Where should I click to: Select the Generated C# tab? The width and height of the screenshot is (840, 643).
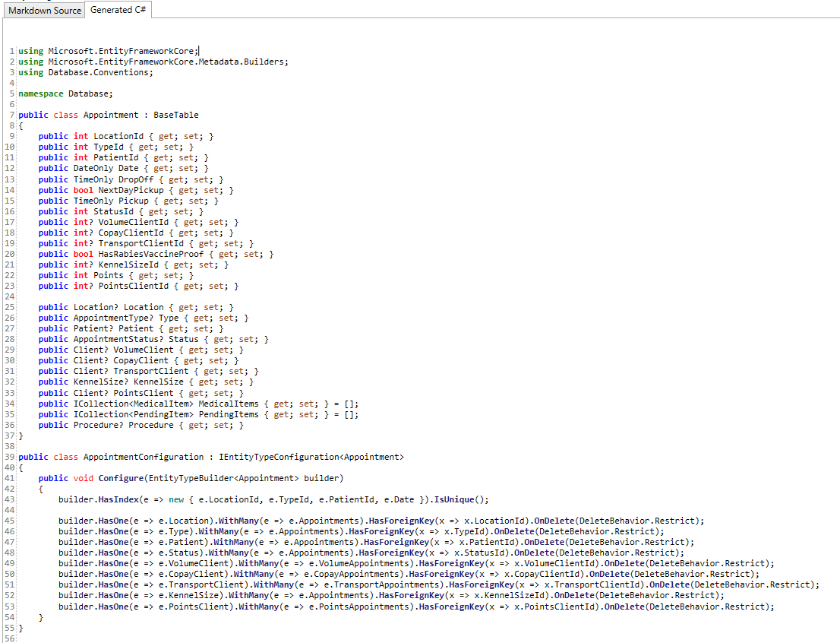(118, 11)
